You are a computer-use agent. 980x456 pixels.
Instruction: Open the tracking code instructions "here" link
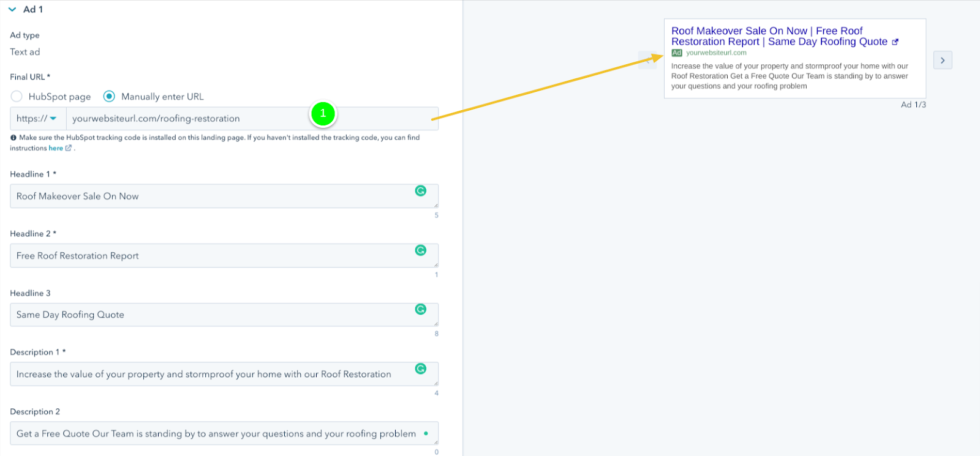[x=56, y=148]
